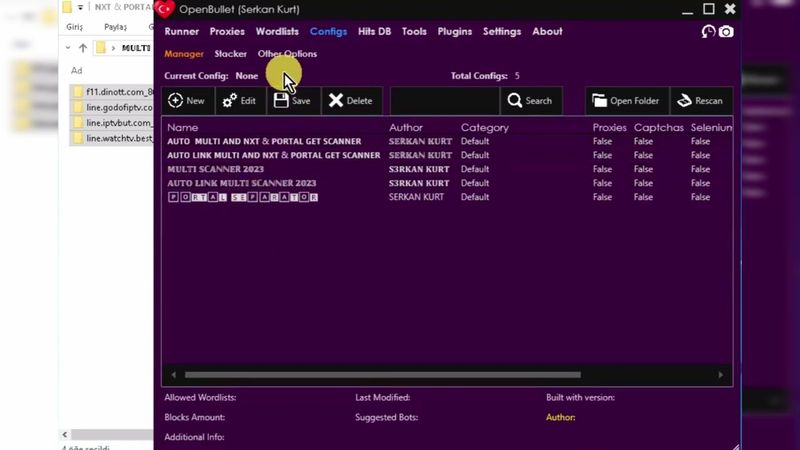Image resolution: width=800 pixels, height=450 pixels.
Task: Click Captchas False value of PORTAL SEPARATOR row
Action: pyautogui.click(x=643, y=197)
